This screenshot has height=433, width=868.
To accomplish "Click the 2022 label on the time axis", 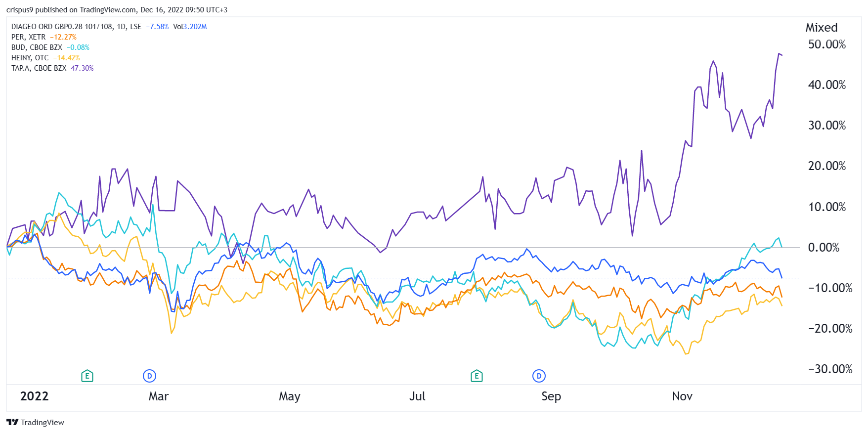I will coord(34,396).
